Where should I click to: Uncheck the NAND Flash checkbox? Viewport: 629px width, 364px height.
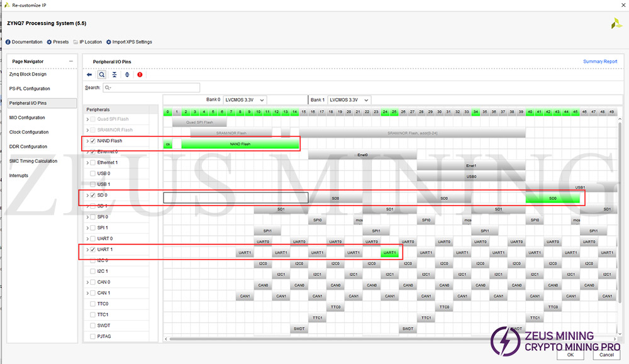point(93,141)
